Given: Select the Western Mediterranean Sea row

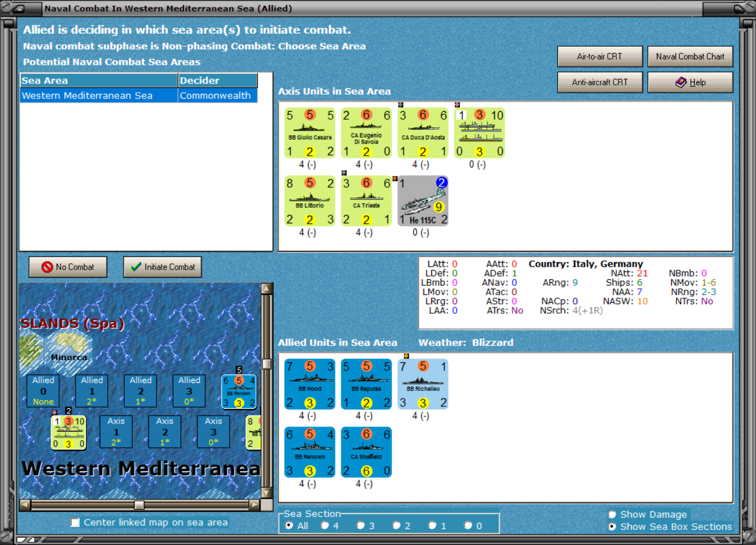Looking at the screenshot, I should point(139,96).
